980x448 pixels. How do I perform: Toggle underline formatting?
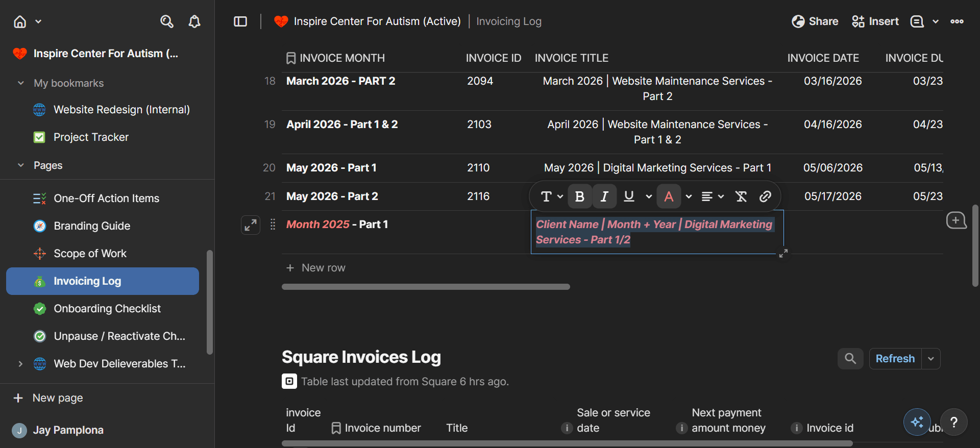coord(629,196)
